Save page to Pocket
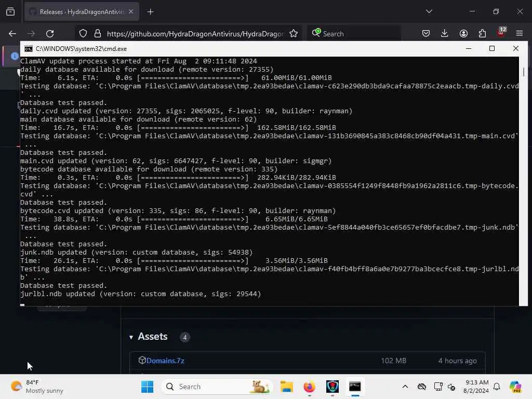This screenshot has width=532, height=399. tap(426, 33)
